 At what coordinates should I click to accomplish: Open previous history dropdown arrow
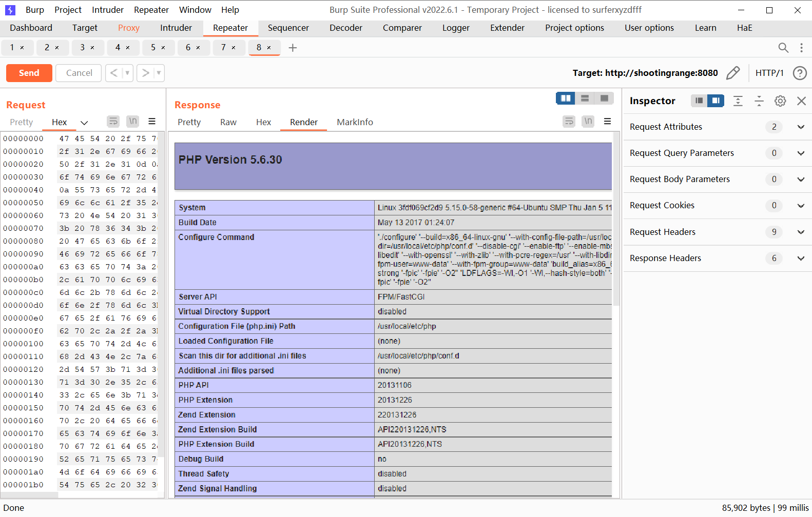pos(127,73)
